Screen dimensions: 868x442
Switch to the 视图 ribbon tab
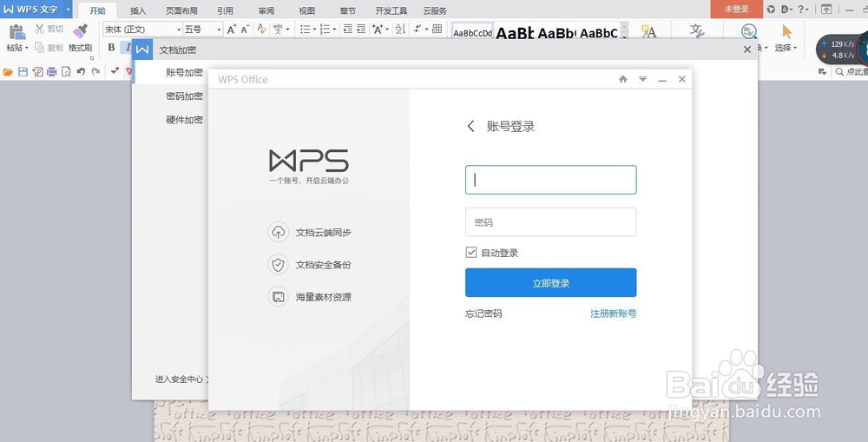(306, 10)
